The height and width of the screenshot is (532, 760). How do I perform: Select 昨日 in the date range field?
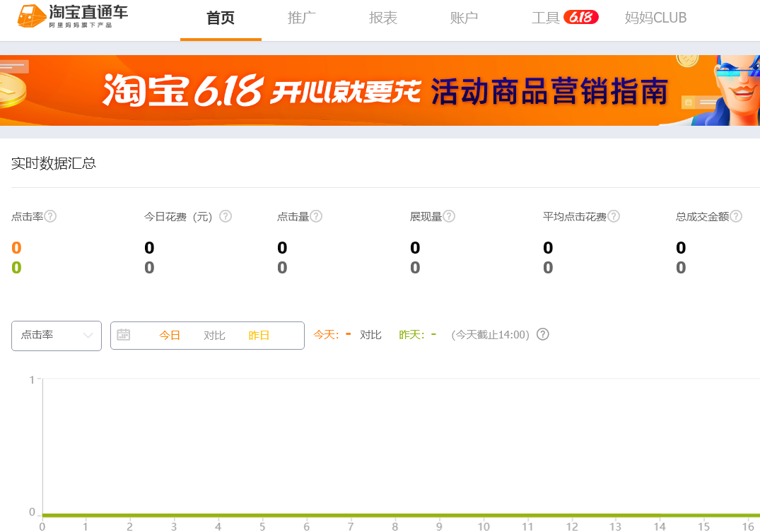(259, 336)
